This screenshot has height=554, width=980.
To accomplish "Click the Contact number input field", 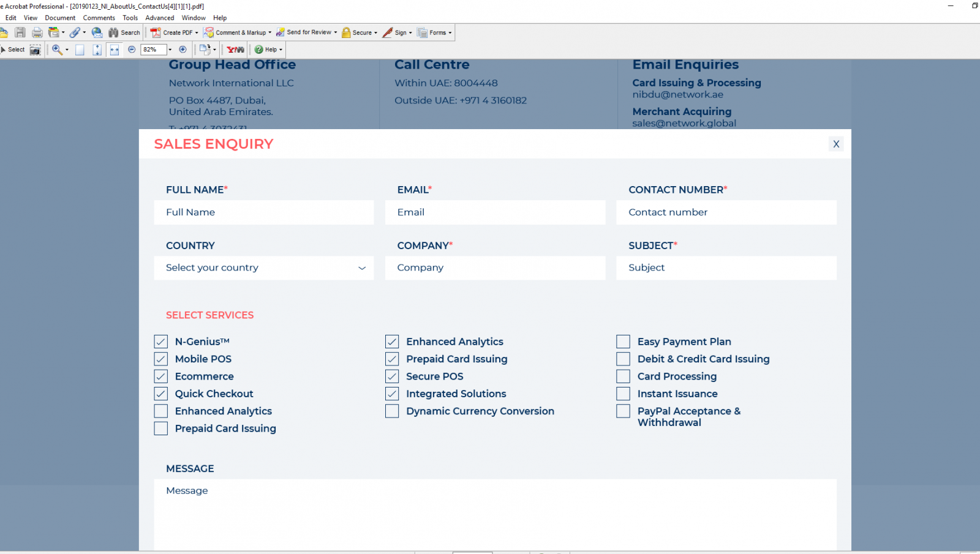I will click(726, 212).
